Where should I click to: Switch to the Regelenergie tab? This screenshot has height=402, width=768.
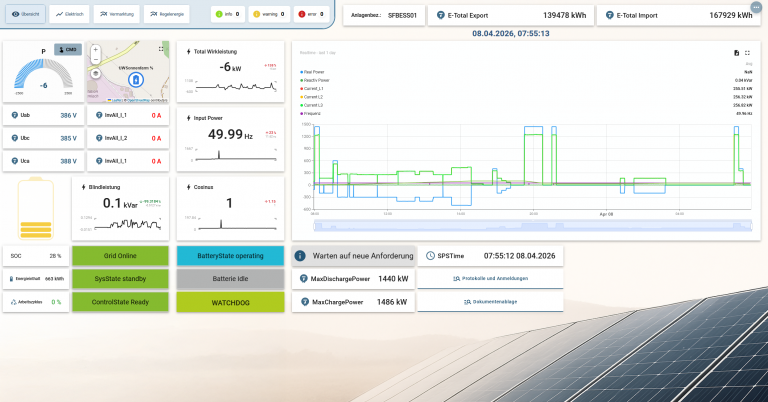166,15
